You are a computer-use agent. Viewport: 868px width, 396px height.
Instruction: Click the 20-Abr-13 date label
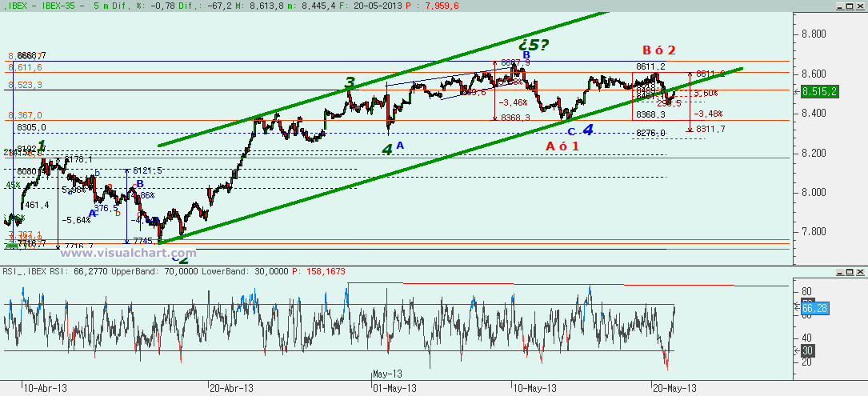click(232, 388)
